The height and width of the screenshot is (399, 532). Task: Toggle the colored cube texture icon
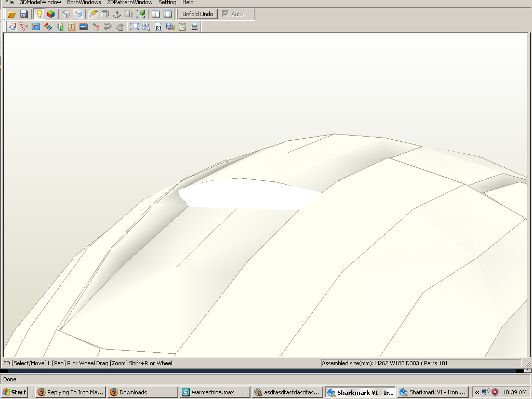click(x=51, y=14)
